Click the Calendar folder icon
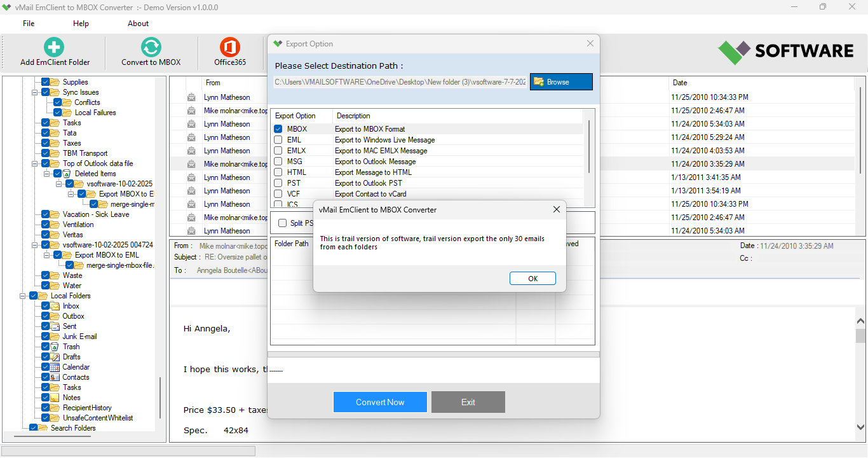The height and width of the screenshot is (458, 868). pos(55,367)
